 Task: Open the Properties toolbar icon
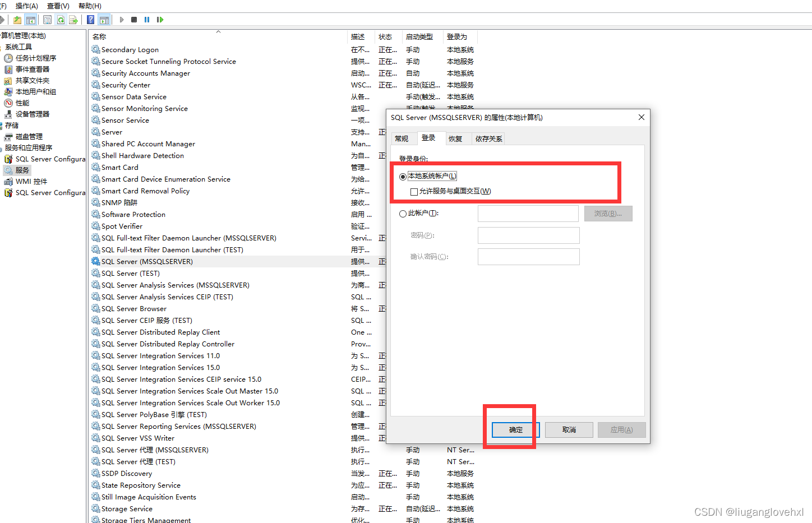[x=47, y=20]
